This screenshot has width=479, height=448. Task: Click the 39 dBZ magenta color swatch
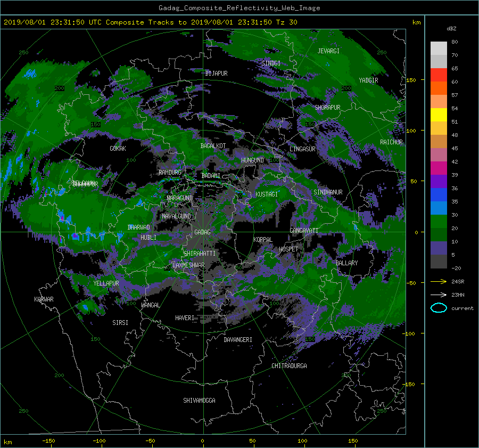439,168
